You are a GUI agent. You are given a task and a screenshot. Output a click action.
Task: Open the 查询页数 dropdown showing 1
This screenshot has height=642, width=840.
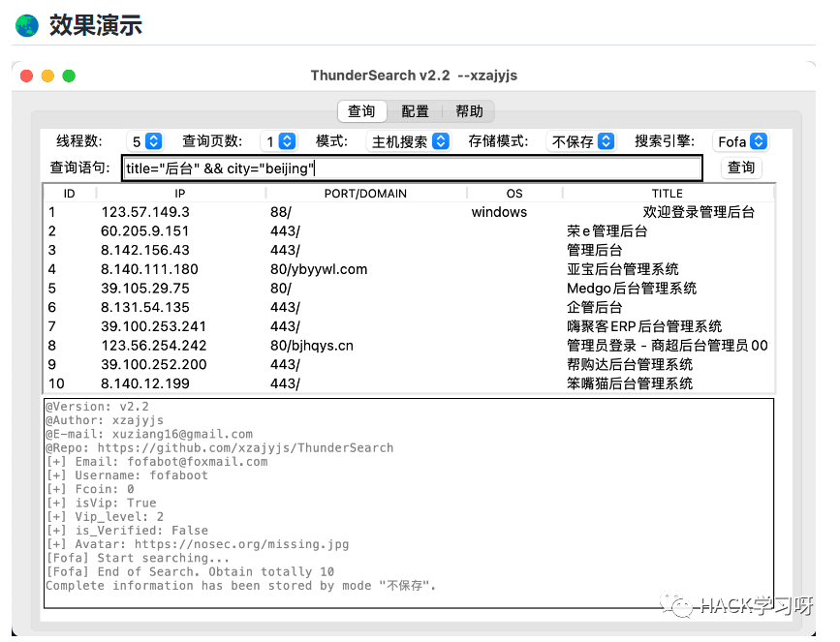coord(279,141)
